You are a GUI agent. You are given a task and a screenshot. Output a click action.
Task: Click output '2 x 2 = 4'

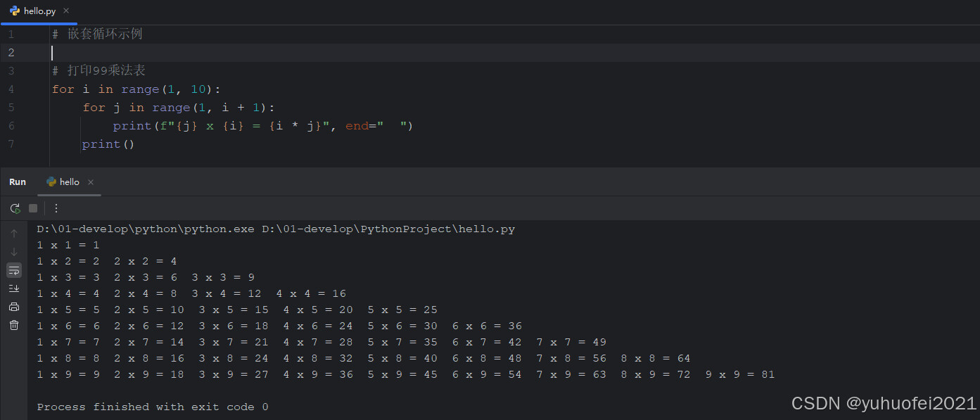point(146,262)
